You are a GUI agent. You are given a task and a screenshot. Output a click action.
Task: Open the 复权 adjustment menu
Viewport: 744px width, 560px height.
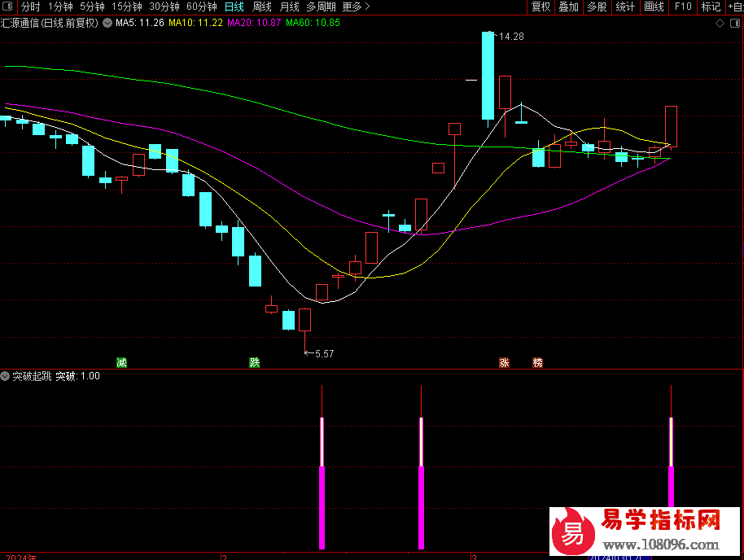[x=540, y=7]
